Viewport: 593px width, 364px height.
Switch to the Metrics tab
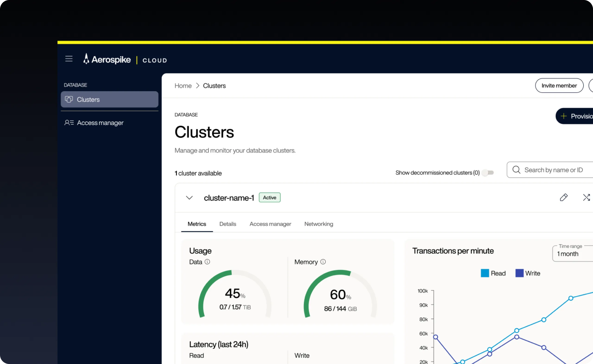pyautogui.click(x=197, y=224)
